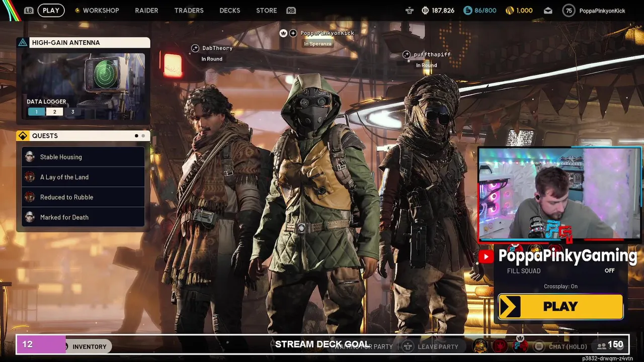
Task: Open the Play tab
Action: 51,10
